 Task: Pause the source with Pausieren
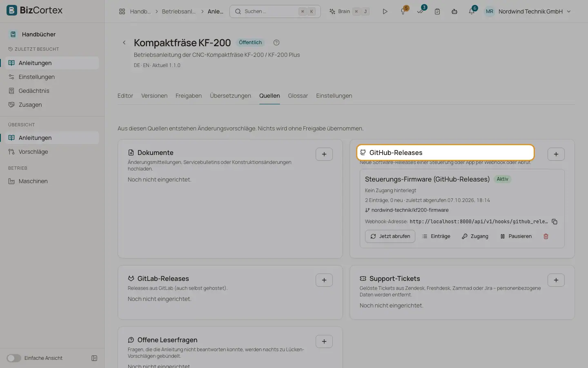point(516,236)
